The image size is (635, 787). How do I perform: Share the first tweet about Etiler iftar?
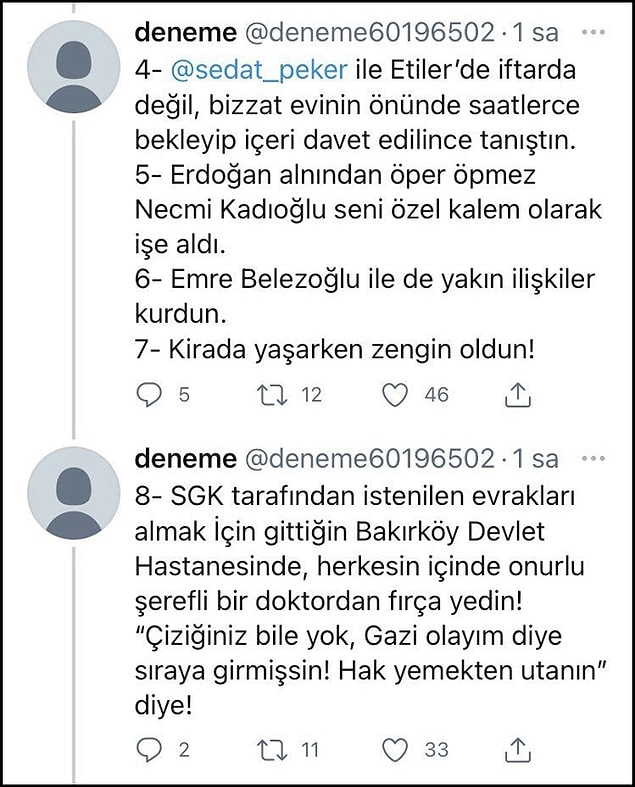(x=518, y=395)
